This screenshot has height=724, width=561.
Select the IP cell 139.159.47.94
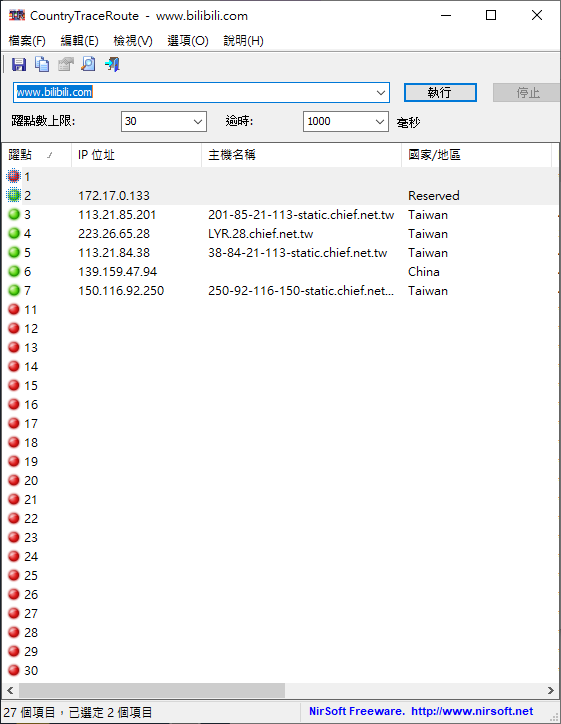(x=117, y=272)
